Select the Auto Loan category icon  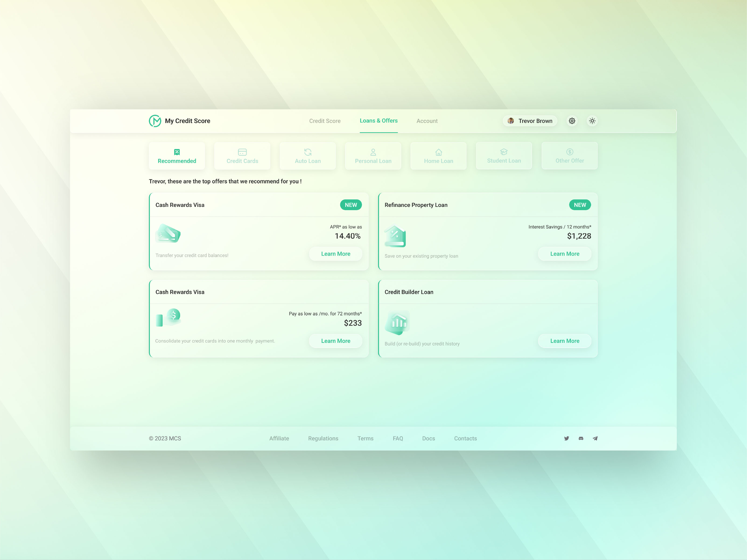tap(307, 152)
